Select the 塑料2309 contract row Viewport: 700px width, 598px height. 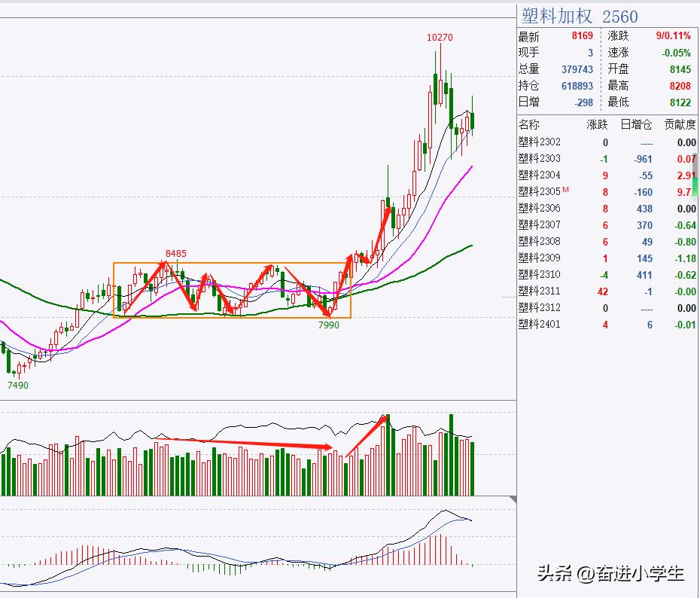click(x=607, y=258)
